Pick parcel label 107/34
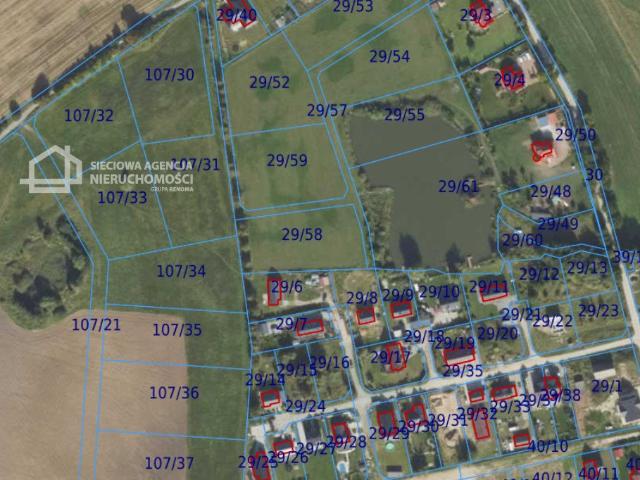Viewport: 640px width, 480px height. click(x=181, y=271)
